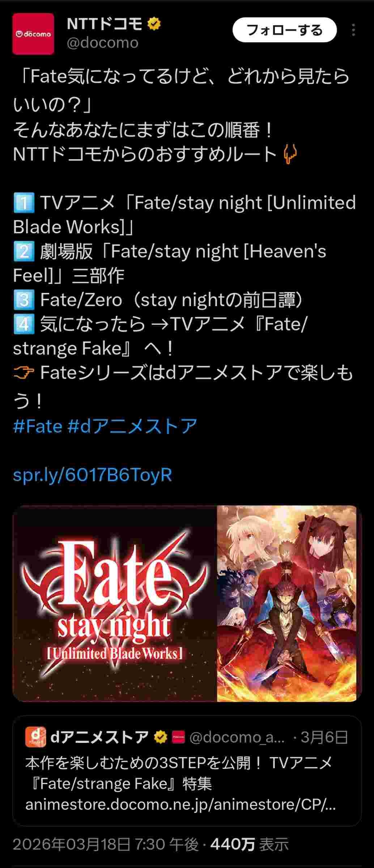The height and width of the screenshot is (868, 374).
Task: Tap the dアニメストア avatar in quoted post
Action: (x=35, y=737)
